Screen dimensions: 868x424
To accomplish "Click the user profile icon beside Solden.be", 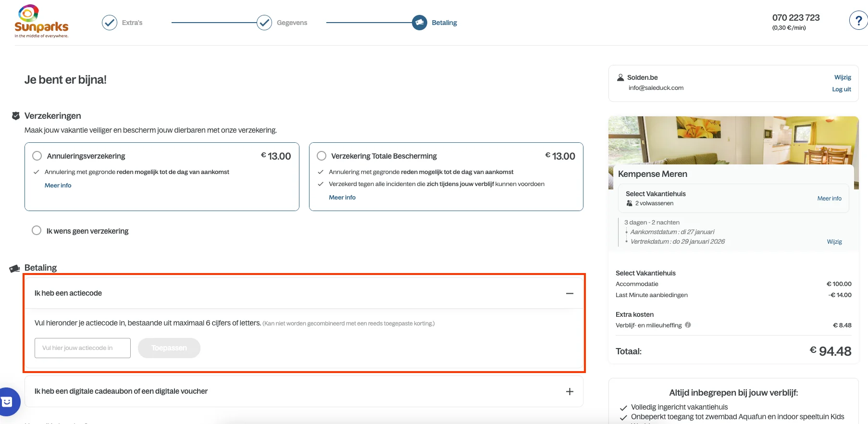I will point(620,77).
